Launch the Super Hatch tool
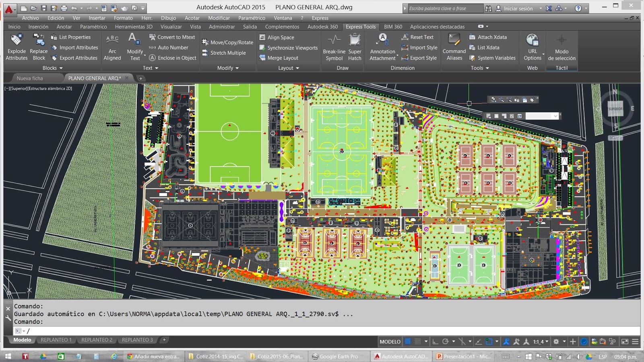 [x=355, y=47]
